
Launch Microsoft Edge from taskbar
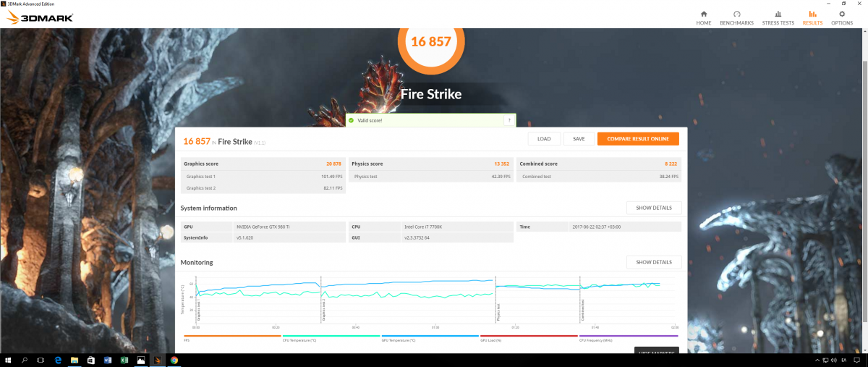pyautogui.click(x=58, y=360)
